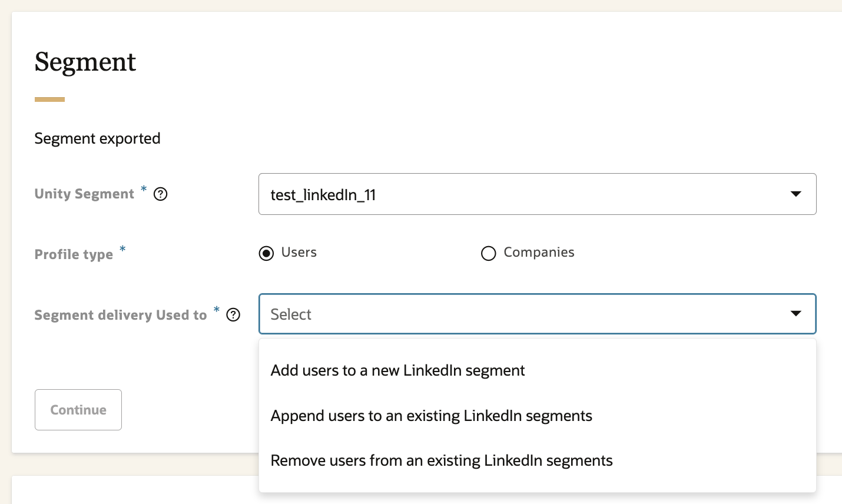This screenshot has width=842, height=504.
Task: Click the Unity Segment dropdown chevron
Action: pos(796,194)
